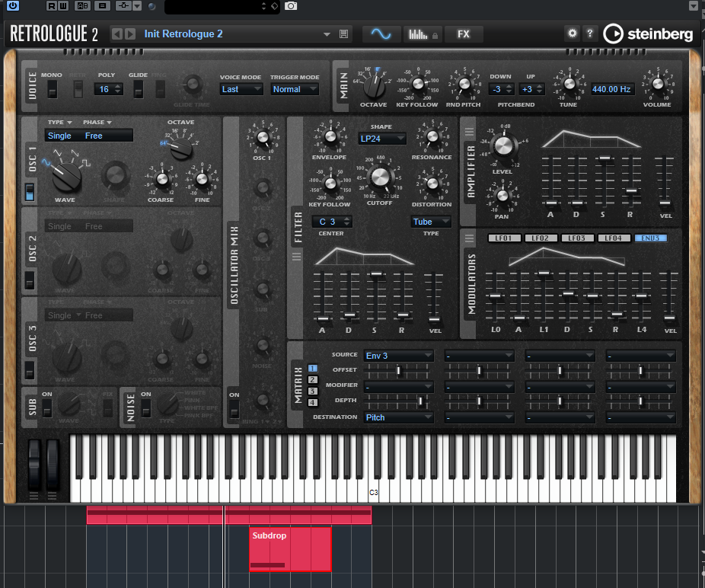
Task: Enable the OSC 3 switch
Action: (29, 370)
